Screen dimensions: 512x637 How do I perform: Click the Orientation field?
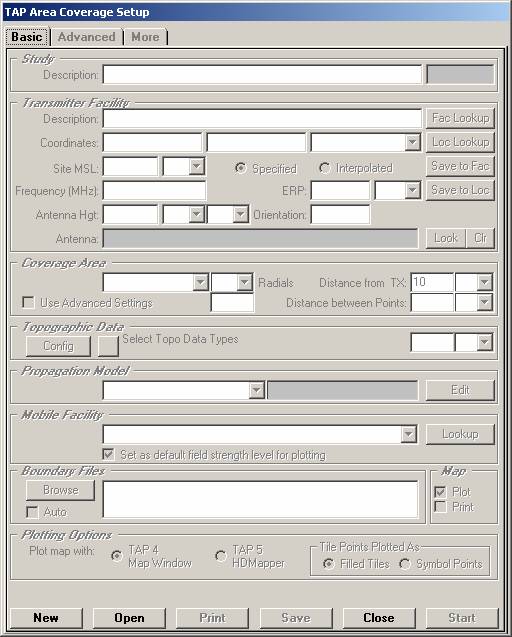pos(340,214)
